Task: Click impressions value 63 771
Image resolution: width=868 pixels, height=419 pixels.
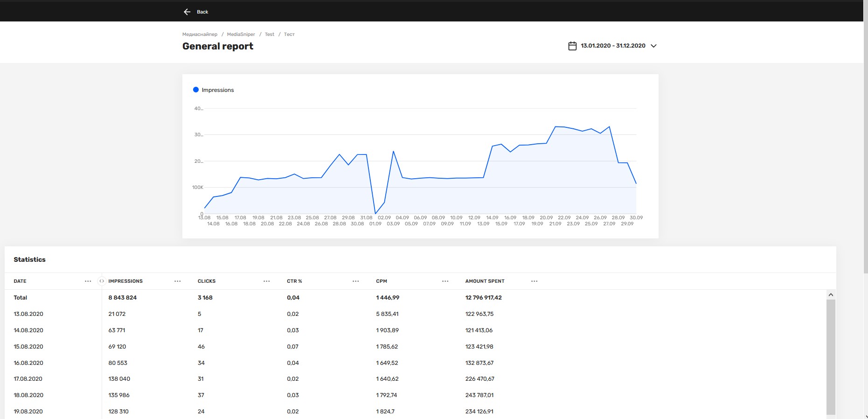Action: point(117,330)
